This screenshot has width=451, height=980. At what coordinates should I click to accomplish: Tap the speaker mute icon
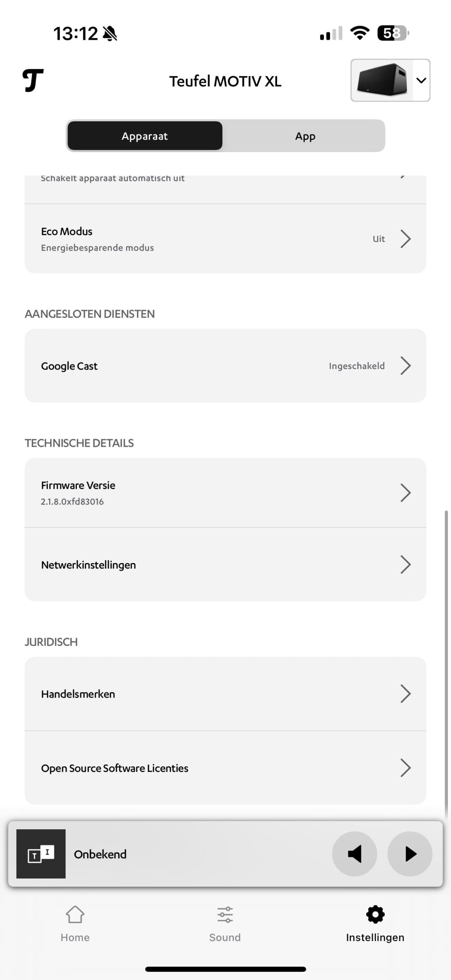pos(355,854)
